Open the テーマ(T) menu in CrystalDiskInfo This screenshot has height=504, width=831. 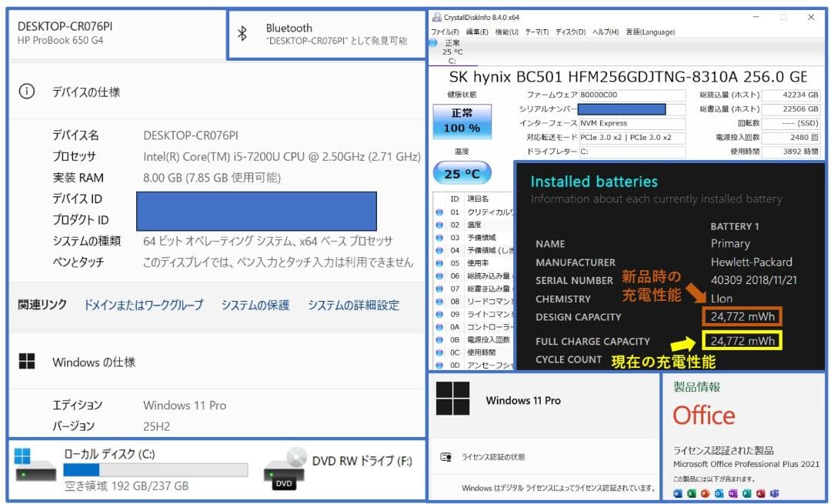537,32
